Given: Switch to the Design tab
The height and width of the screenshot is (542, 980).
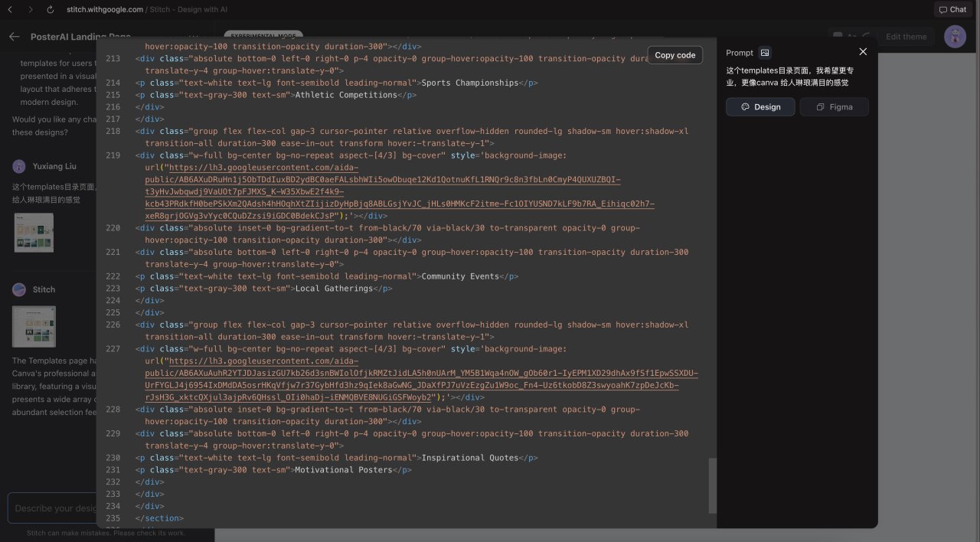Looking at the screenshot, I should pyautogui.click(x=760, y=107).
